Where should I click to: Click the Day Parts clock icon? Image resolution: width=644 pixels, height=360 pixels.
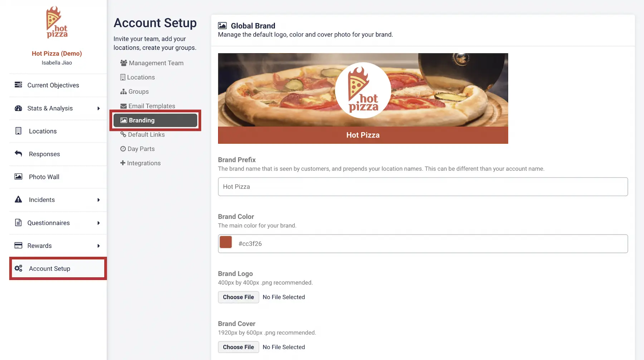[123, 149]
